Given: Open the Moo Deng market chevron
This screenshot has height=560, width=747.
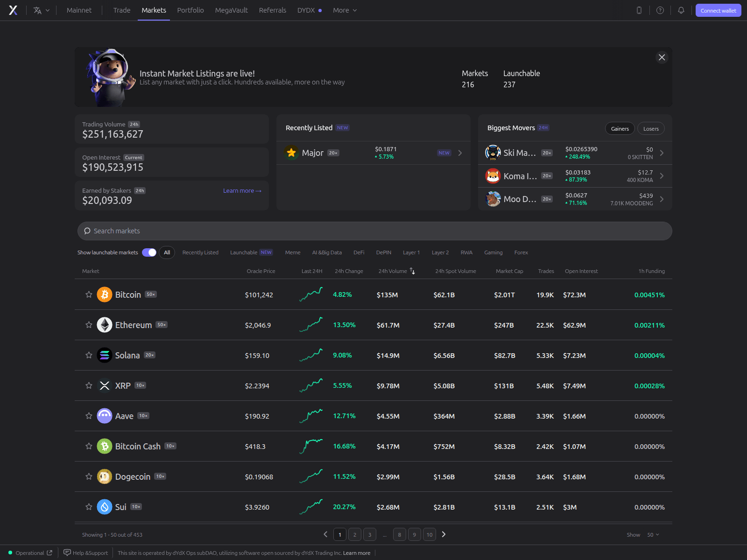Looking at the screenshot, I should tap(662, 199).
